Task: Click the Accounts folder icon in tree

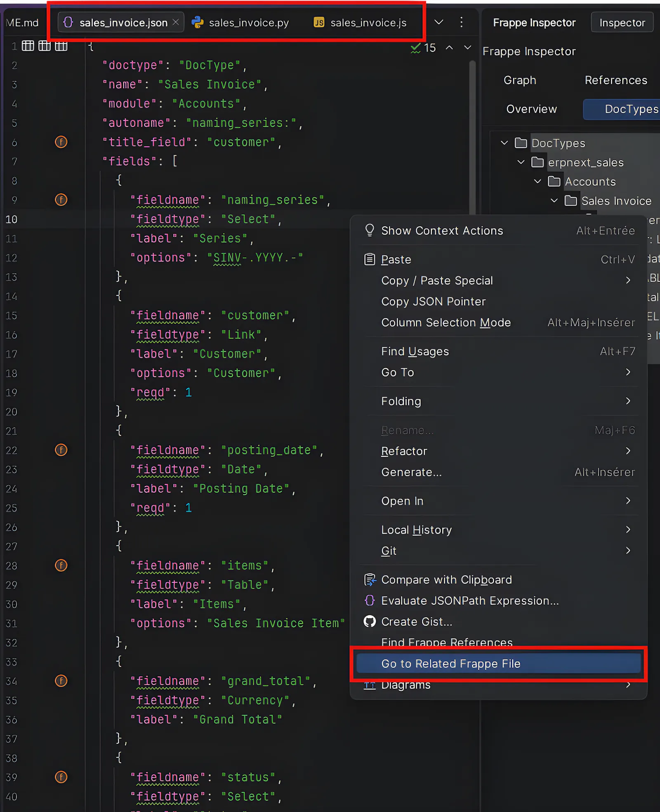Action: pos(554,181)
